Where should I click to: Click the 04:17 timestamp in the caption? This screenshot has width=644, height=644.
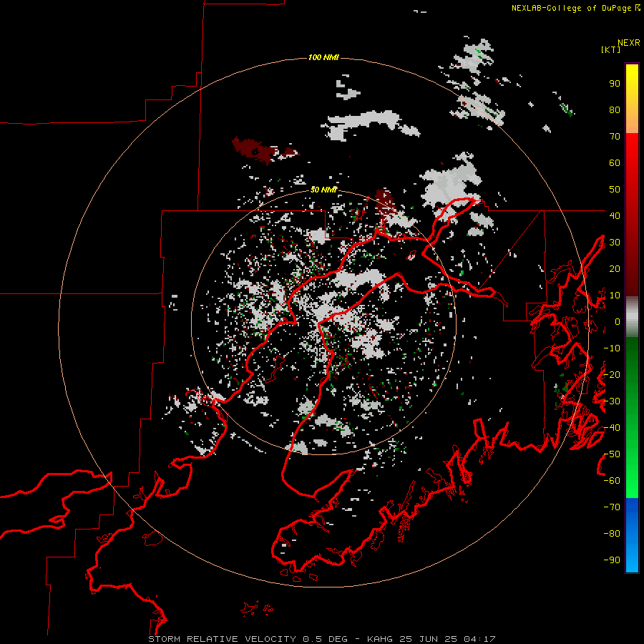click(479, 639)
